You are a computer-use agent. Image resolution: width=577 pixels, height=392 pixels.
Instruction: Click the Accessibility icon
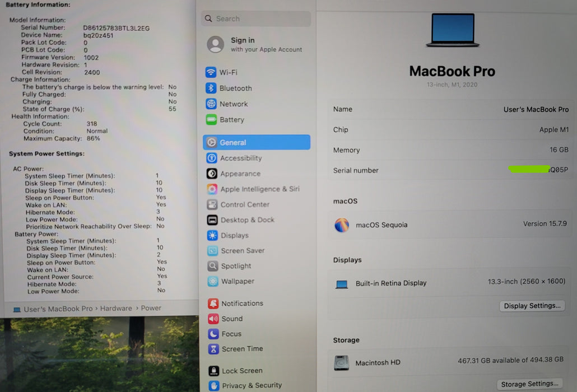[x=212, y=158]
